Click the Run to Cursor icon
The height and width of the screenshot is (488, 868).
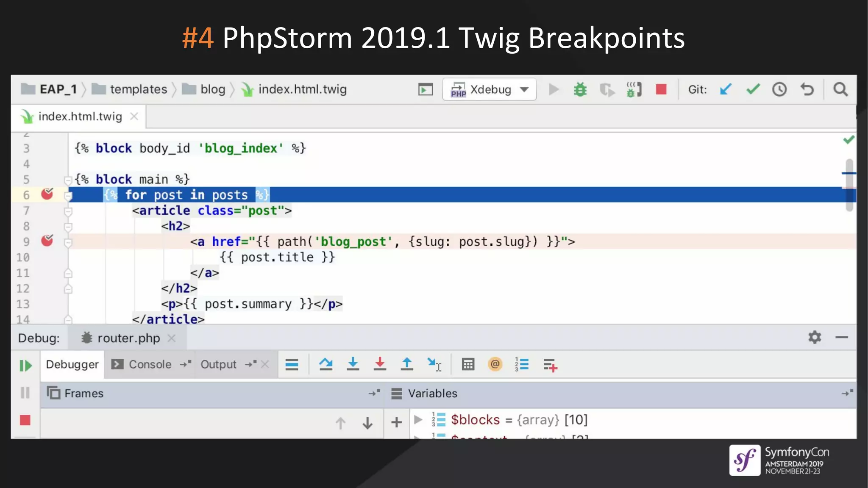[x=434, y=364]
